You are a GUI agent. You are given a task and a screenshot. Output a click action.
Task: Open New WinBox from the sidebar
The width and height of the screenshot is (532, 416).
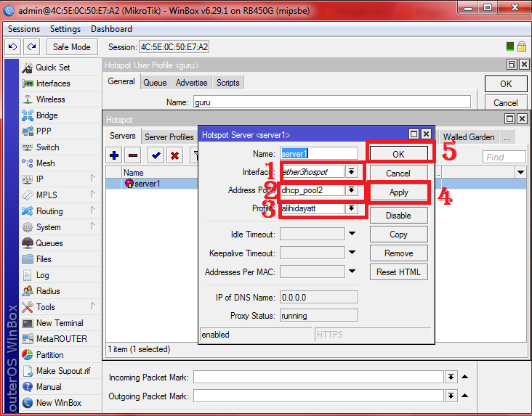point(60,403)
